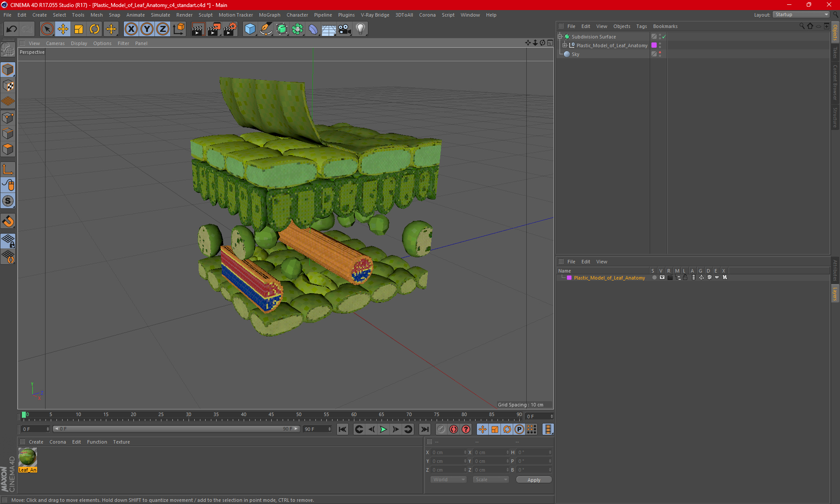This screenshot has height=504, width=840.
Task: Open the Scale mode dropdown
Action: pyautogui.click(x=491, y=479)
